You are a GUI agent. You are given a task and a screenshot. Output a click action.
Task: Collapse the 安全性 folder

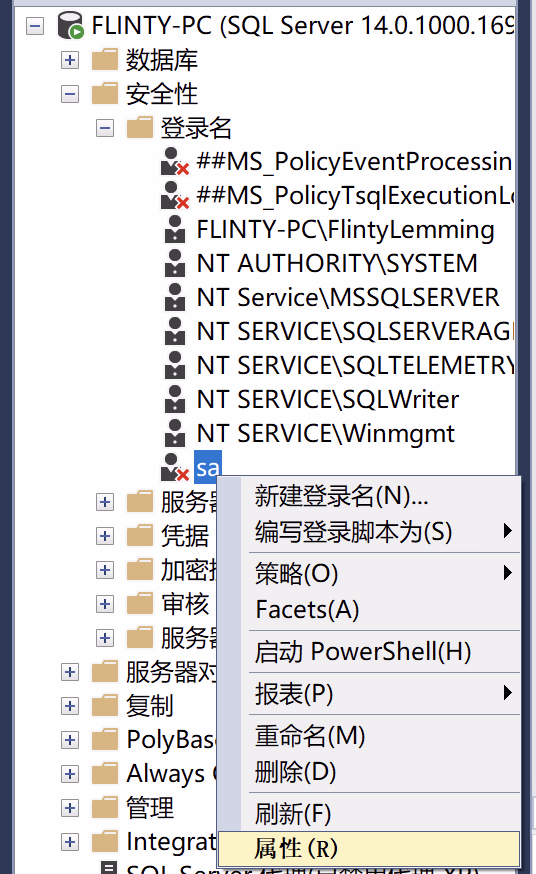pos(70,94)
